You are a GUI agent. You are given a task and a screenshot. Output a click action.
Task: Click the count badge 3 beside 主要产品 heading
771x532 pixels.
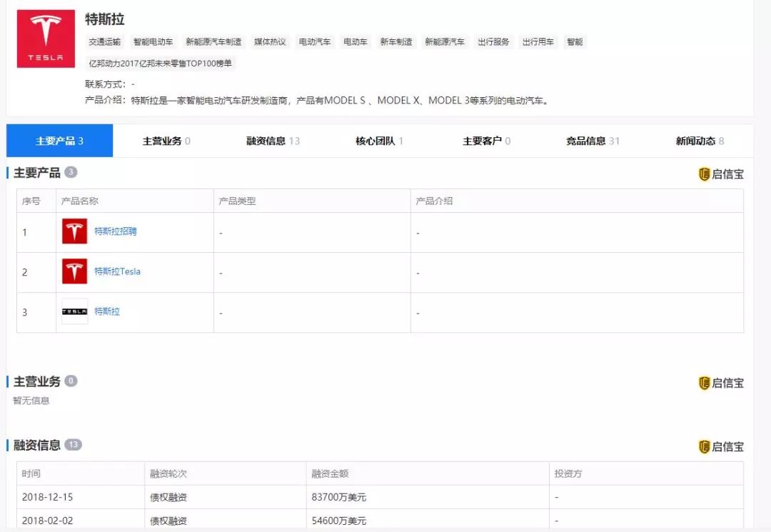pos(71,172)
